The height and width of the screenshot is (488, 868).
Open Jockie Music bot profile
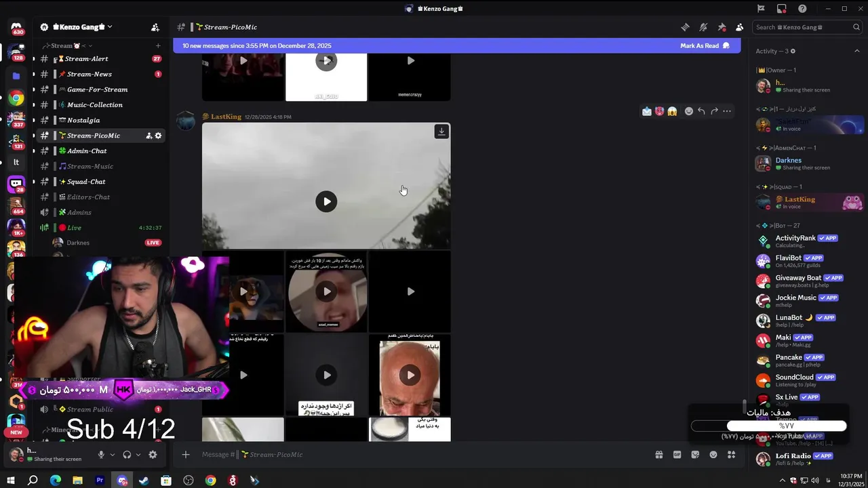810,300
